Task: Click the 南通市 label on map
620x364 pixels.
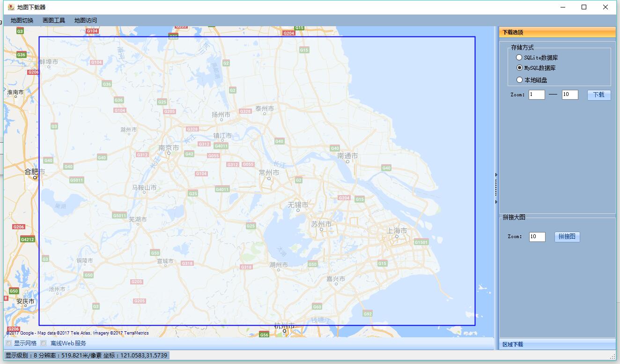Action: tap(347, 156)
